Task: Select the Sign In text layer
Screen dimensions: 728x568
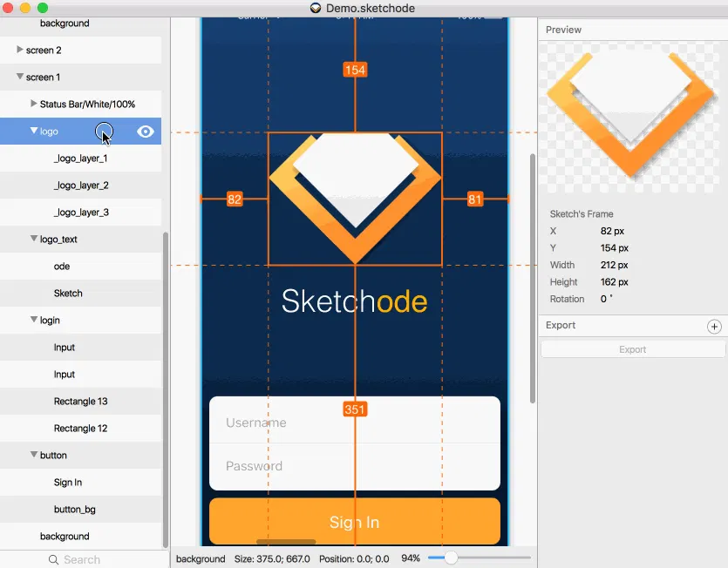Action: (81, 482)
